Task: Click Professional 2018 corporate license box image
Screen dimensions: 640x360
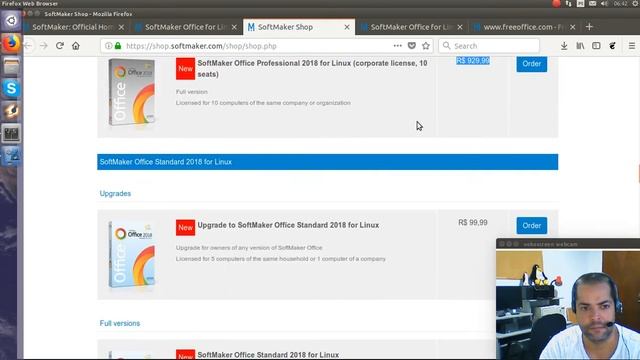Action: pos(131,92)
